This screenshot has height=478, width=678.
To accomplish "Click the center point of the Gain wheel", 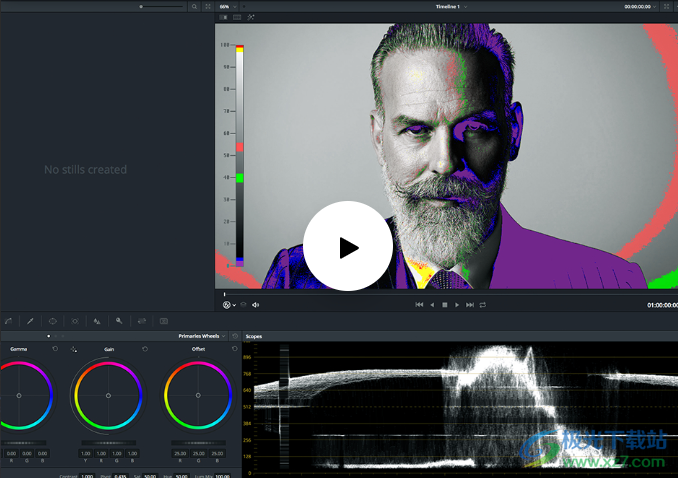I will [109, 395].
